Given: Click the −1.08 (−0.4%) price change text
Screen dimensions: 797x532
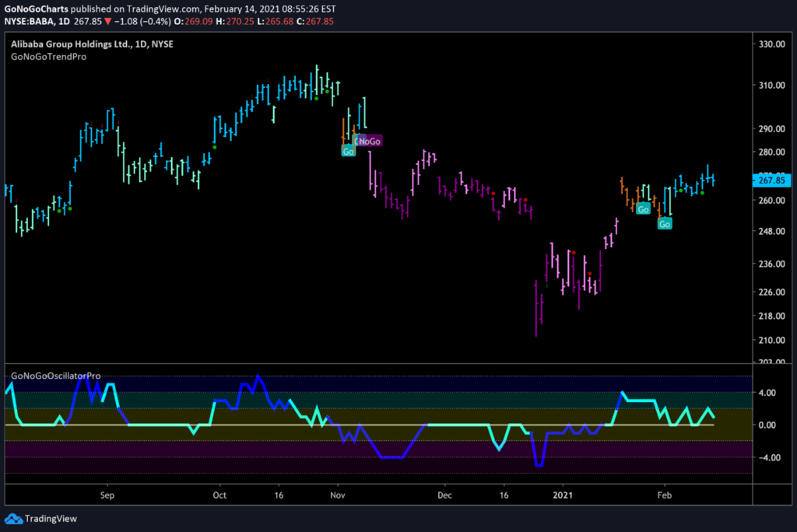Looking at the screenshot, I should 142,21.
